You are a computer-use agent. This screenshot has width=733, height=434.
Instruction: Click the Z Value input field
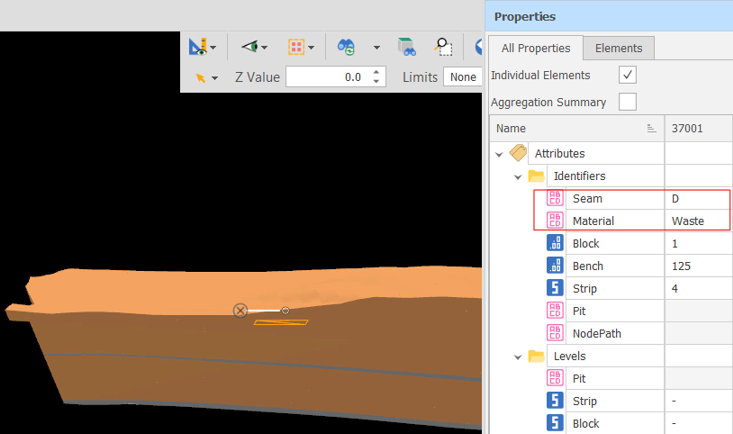tap(329, 77)
